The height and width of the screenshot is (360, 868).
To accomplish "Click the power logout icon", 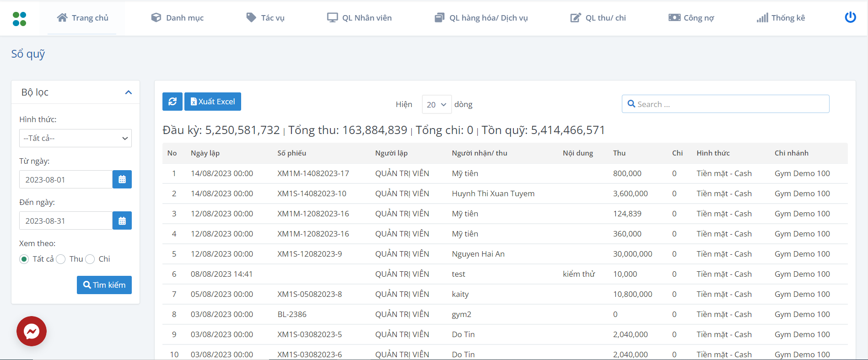I will click(850, 17).
